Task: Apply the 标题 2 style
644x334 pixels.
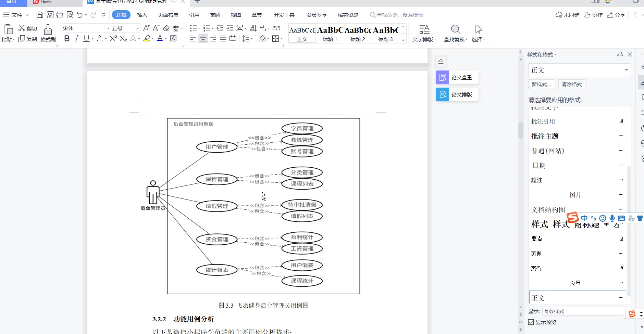Action: (x=358, y=34)
